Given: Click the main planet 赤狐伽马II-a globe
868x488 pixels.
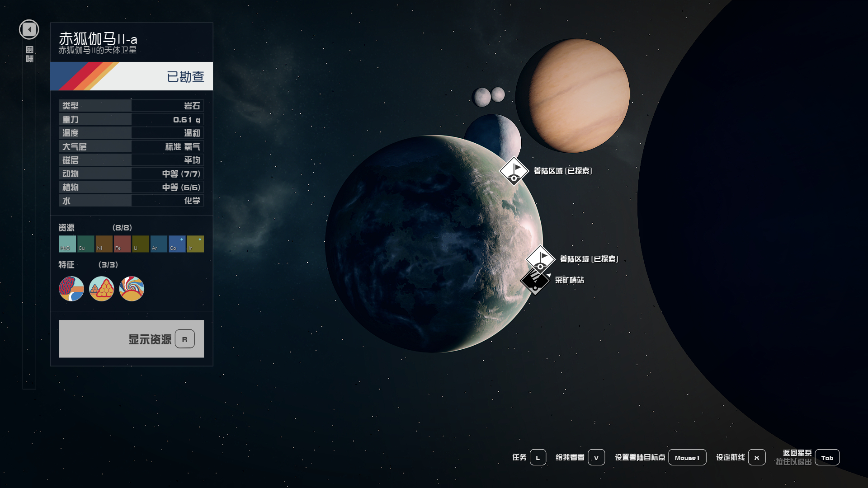Looking at the screenshot, I should tap(433, 244).
